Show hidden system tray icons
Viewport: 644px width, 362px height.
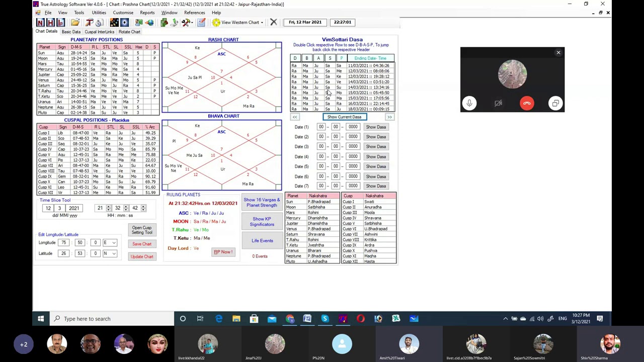(505, 318)
